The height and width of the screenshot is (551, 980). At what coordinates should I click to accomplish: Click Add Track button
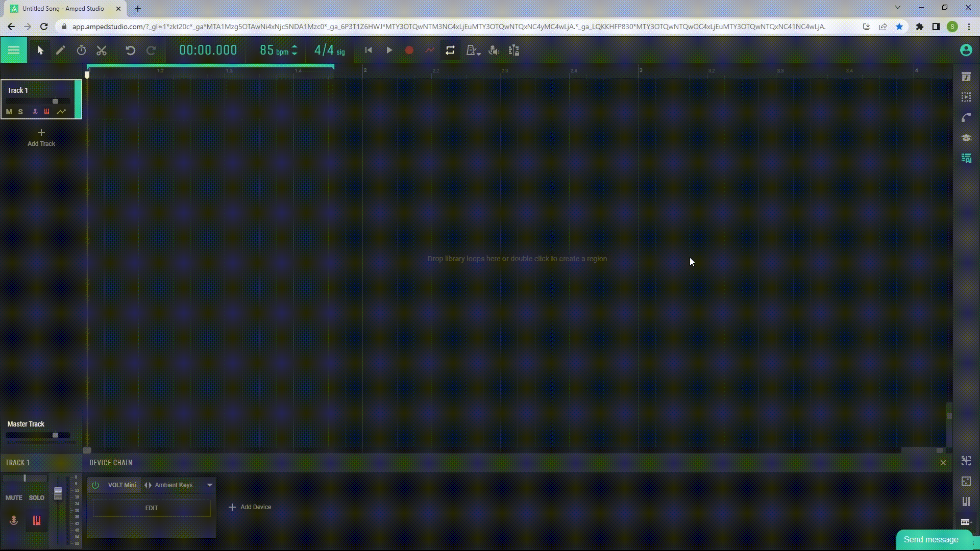tap(41, 137)
